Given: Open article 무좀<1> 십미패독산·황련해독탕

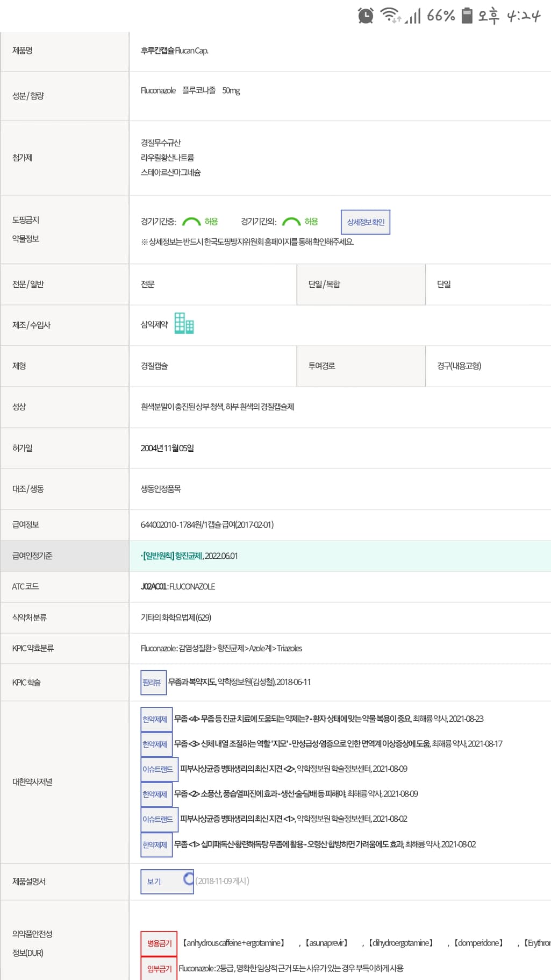Looking at the screenshot, I should 289,844.
